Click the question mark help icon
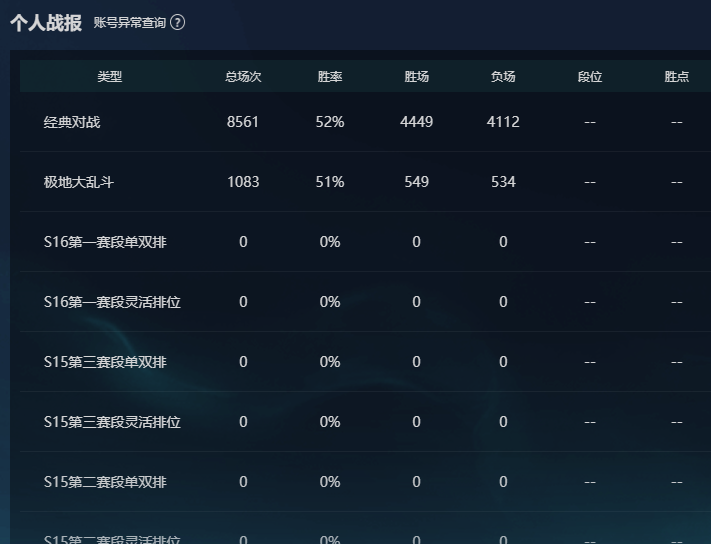Image resolution: width=711 pixels, height=544 pixels. 177,22
